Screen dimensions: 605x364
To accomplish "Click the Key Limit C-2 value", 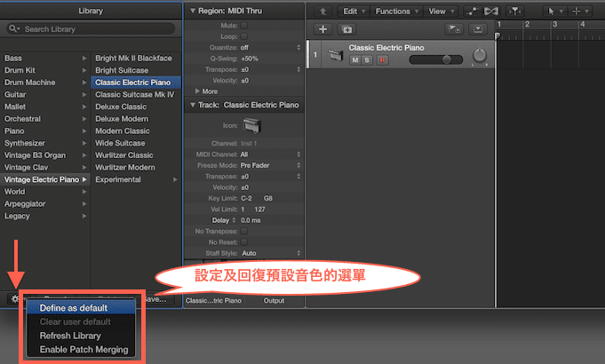I will 246,198.
